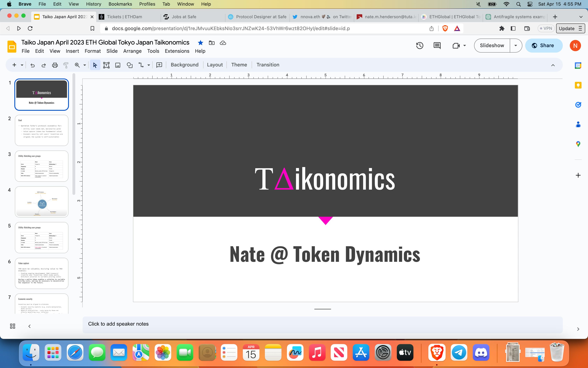
Task: Open the comment history icon
Action: [437, 46]
